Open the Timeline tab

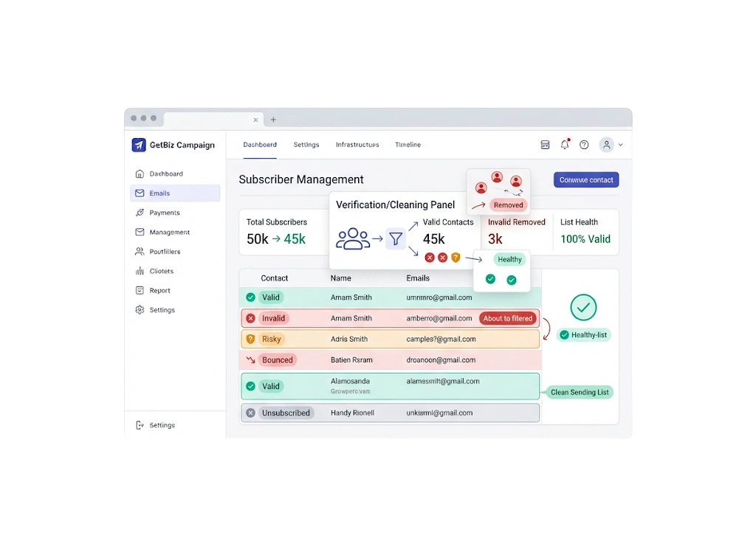(408, 145)
